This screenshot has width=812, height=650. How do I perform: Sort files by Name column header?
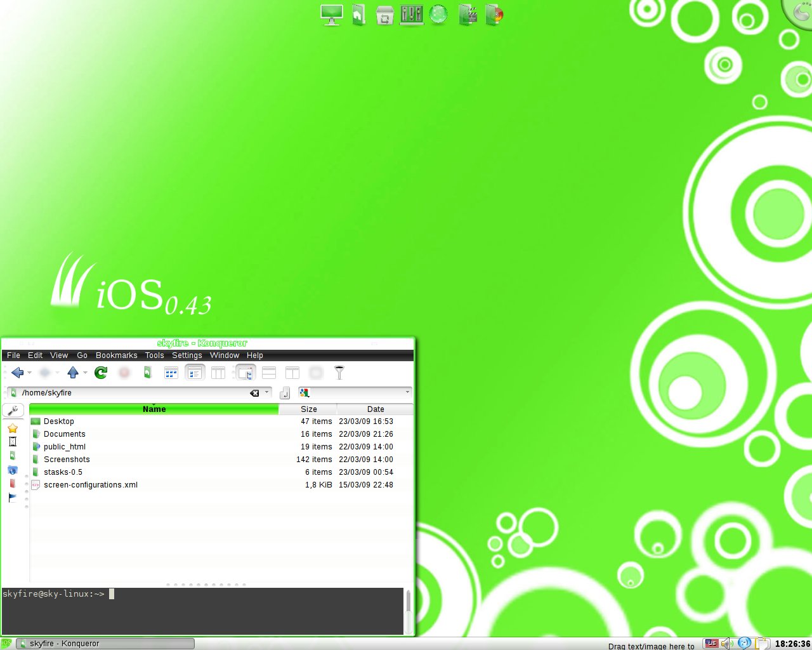(154, 409)
